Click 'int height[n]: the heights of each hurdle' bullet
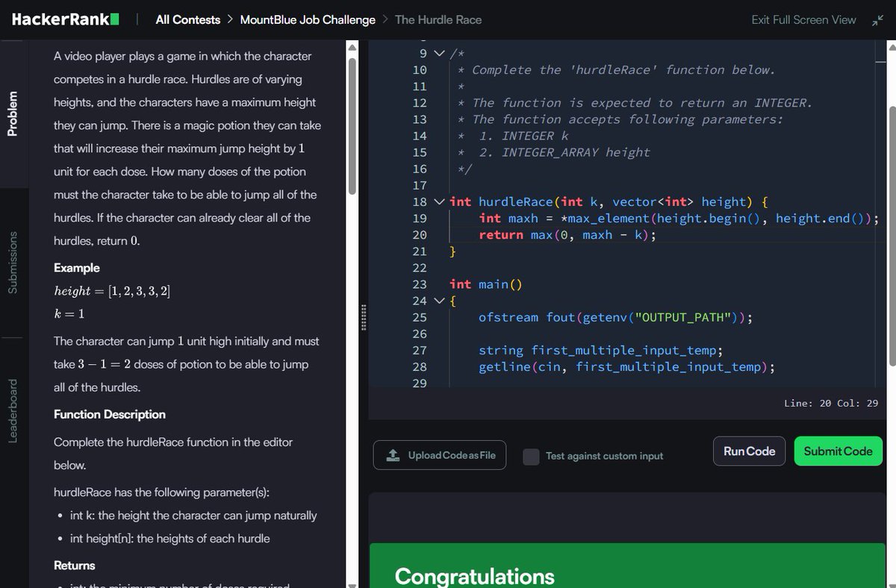Viewport: 896px width, 588px height. pyautogui.click(x=170, y=538)
